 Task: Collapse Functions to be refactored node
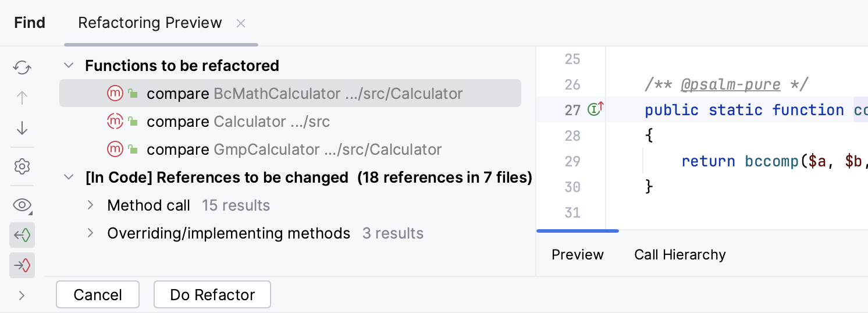point(69,66)
